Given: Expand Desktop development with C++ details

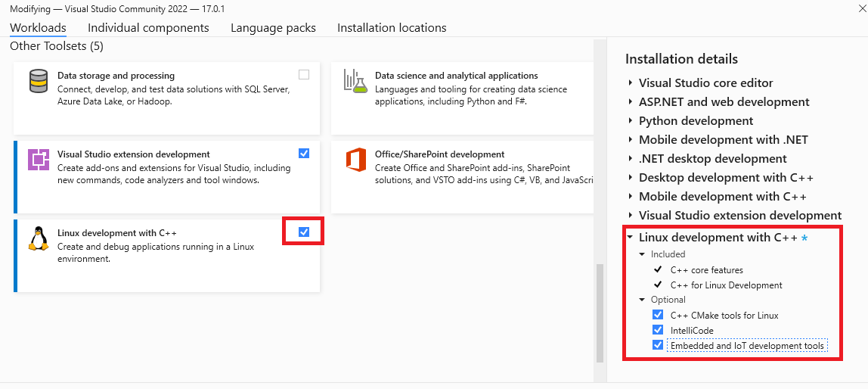Looking at the screenshot, I should pyautogui.click(x=631, y=178).
